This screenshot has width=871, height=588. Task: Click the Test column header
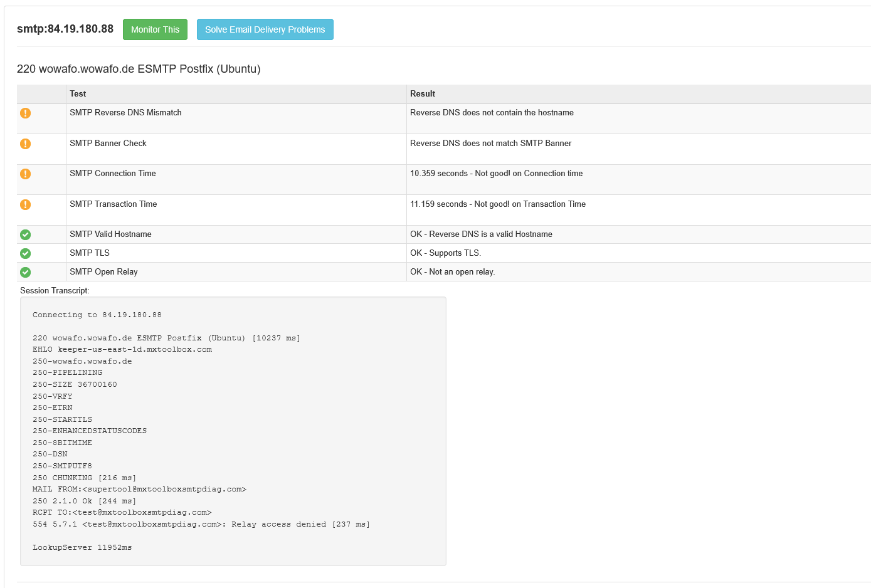pos(78,94)
